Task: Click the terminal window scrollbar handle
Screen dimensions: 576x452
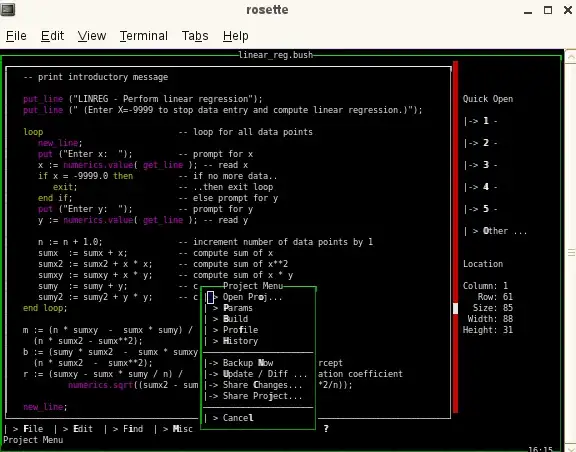Action: 571,252
